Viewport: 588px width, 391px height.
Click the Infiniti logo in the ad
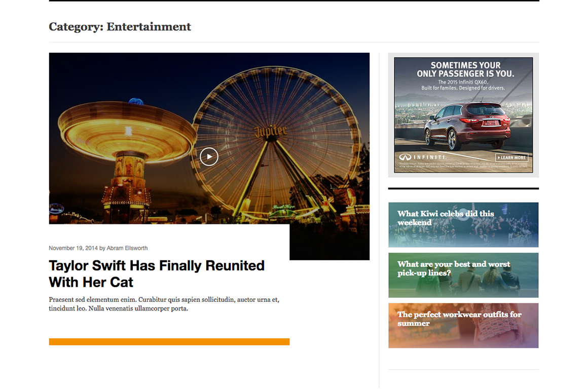coord(423,158)
